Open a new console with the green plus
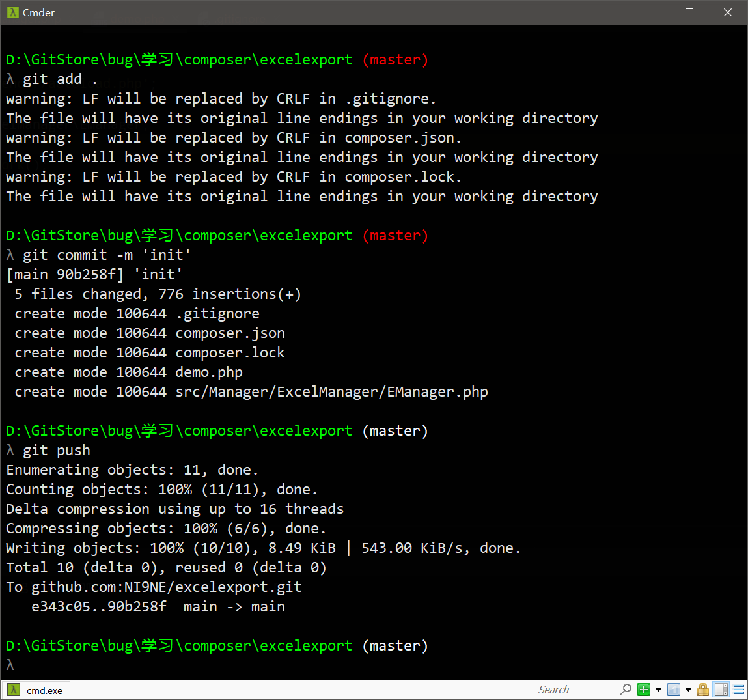 point(644,690)
